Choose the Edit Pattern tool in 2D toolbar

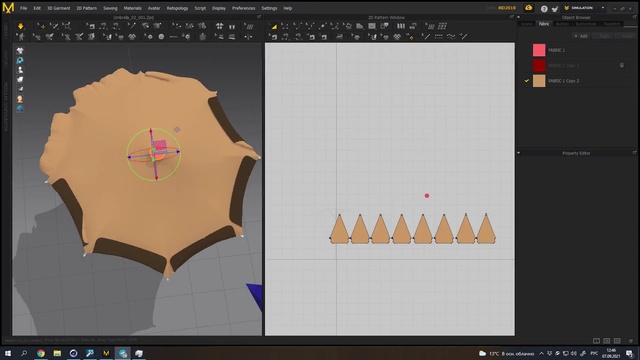pos(284,26)
